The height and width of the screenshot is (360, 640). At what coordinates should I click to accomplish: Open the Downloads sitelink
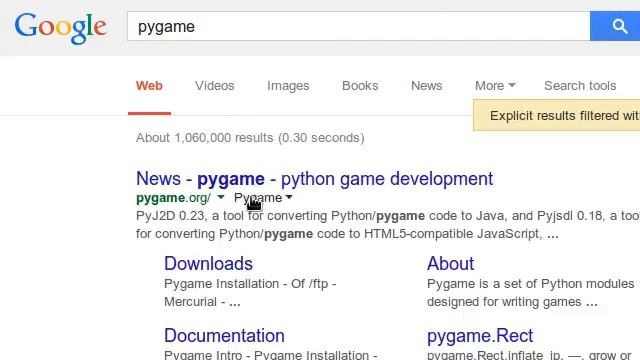(x=208, y=264)
